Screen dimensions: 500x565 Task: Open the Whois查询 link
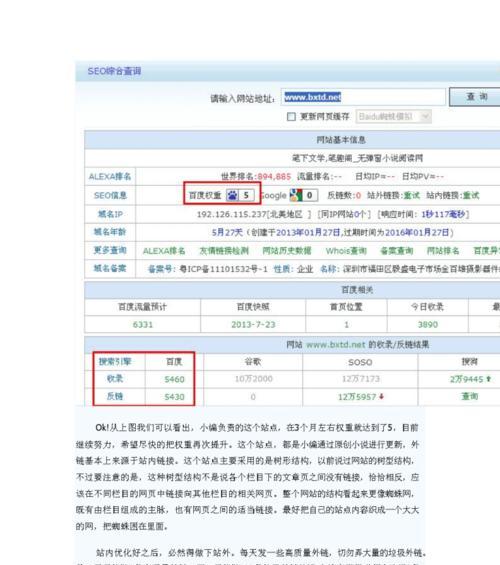click(x=346, y=251)
